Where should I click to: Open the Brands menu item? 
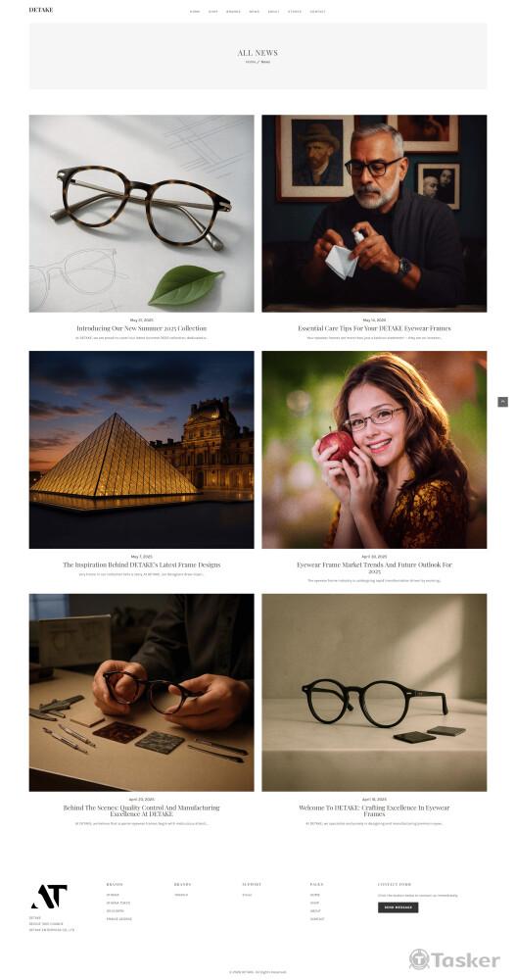pos(233,11)
